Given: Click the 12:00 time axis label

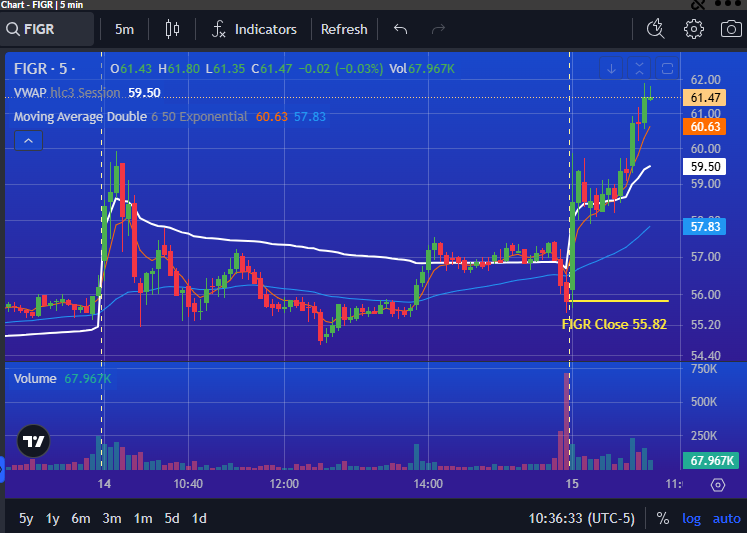Looking at the screenshot, I should click(x=284, y=484).
